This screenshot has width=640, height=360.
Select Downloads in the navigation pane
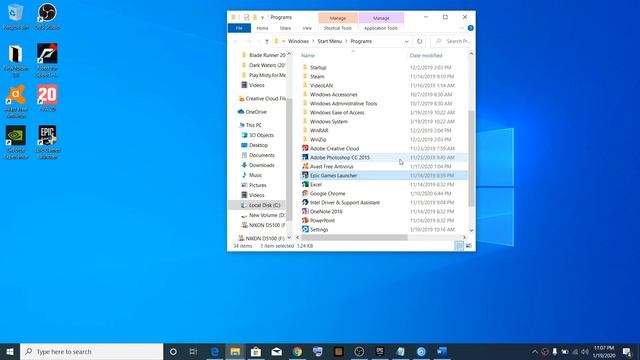pyautogui.click(x=262, y=165)
